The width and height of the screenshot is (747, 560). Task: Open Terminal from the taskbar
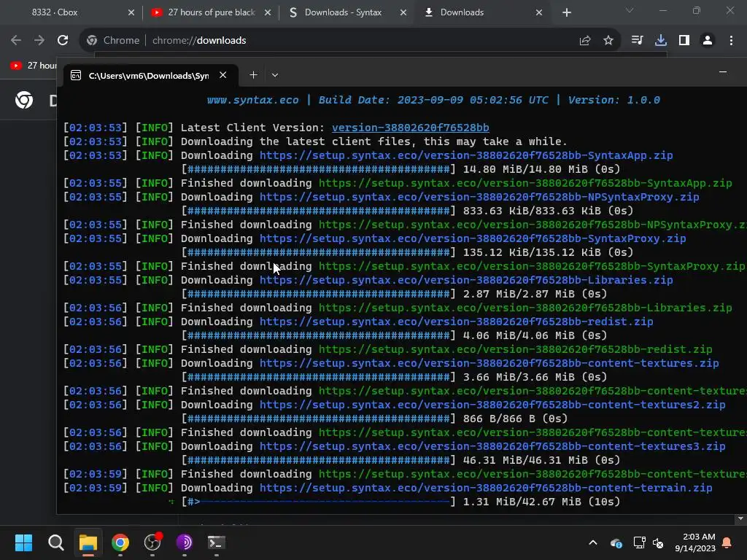(x=216, y=542)
